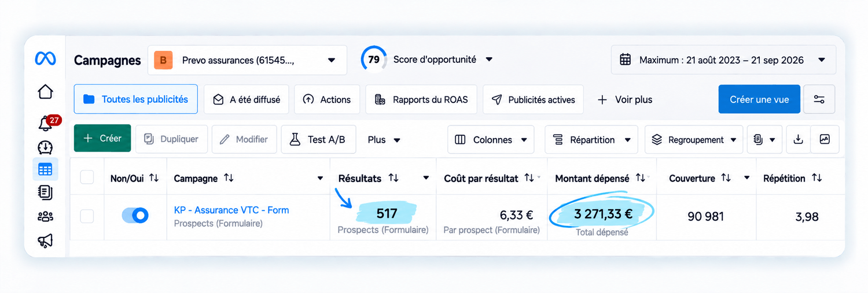The image size is (868, 293).
Task: Open the dashboard gauge icon in sidebar
Action: point(45,147)
